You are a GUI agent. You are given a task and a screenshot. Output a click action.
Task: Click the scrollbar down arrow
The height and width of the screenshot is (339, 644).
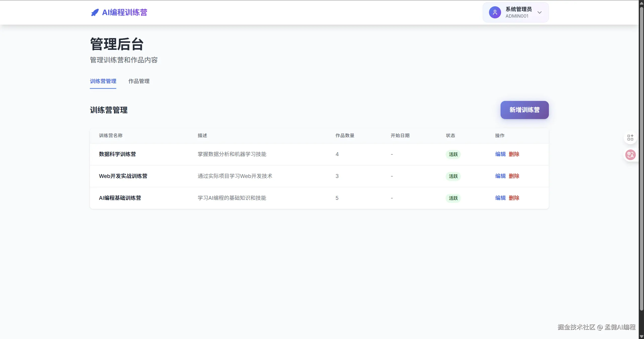pyautogui.click(x=641, y=336)
